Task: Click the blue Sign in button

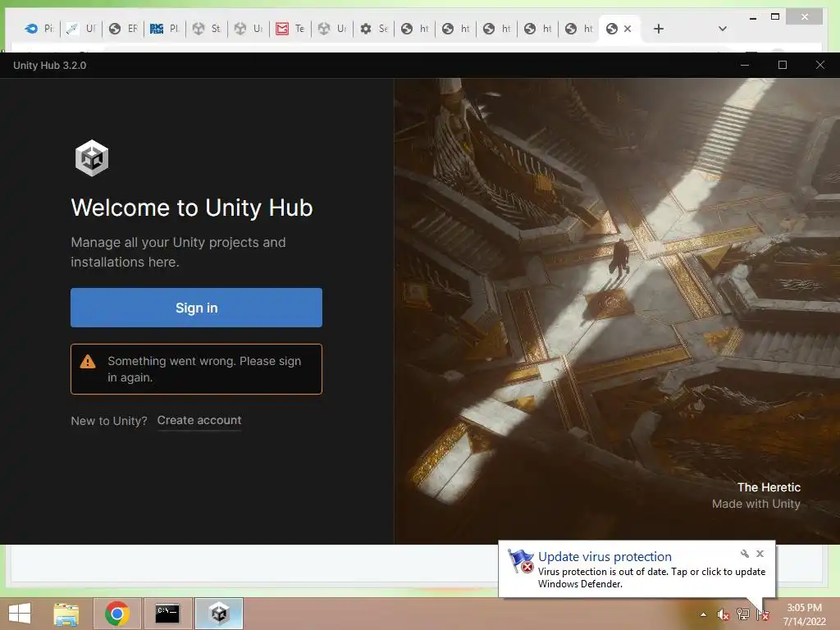Action: coord(196,308)
